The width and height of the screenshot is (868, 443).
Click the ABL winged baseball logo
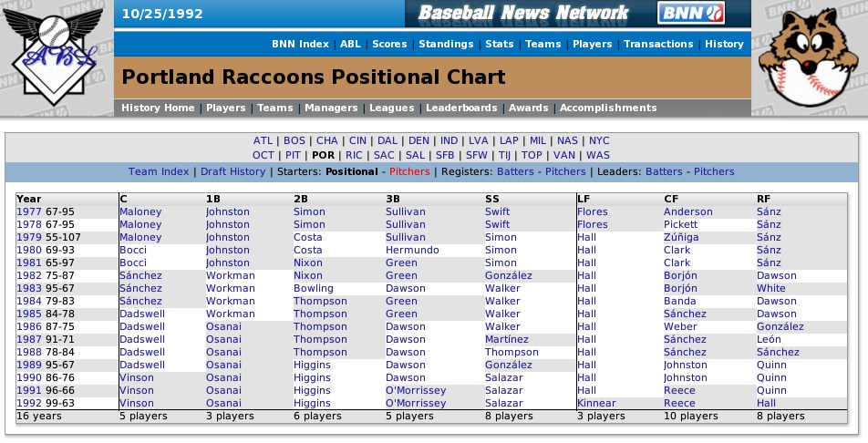point(56,58)
